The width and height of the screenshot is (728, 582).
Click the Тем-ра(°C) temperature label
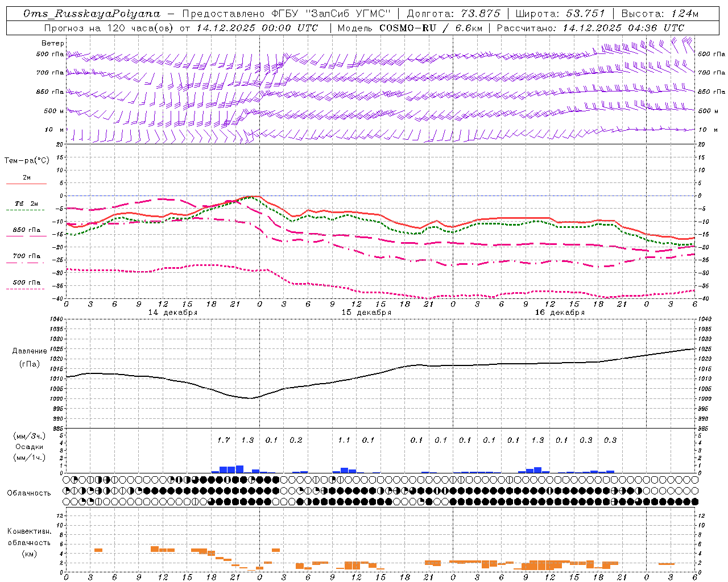pos(27,161)
